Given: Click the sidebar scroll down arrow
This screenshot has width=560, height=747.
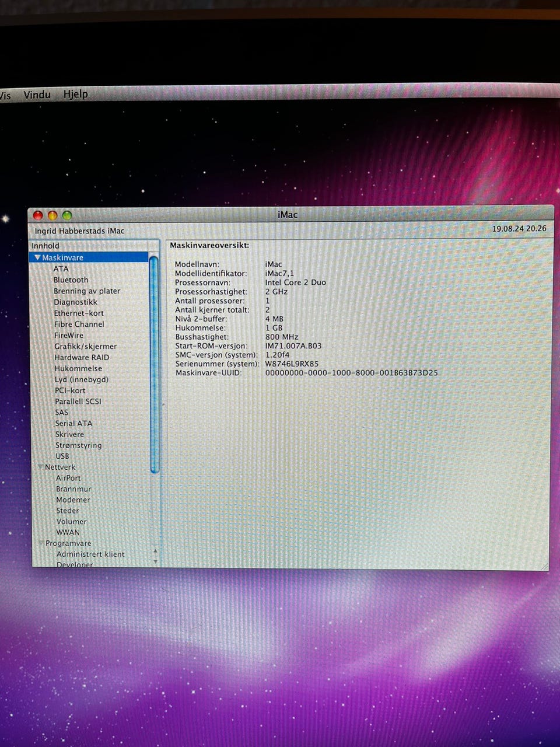Looking at the screenshot, I should [x=155, y=561].
